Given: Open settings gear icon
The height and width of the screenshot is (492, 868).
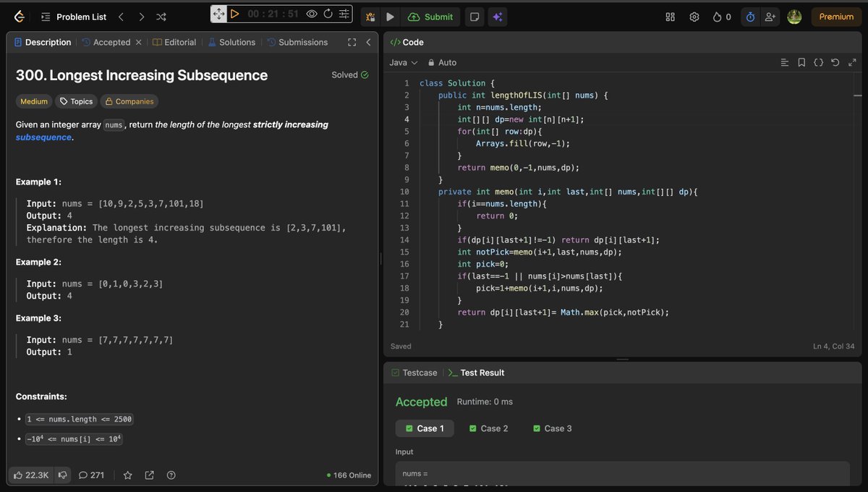Looking at the screenshot, I should pos(694,17).
